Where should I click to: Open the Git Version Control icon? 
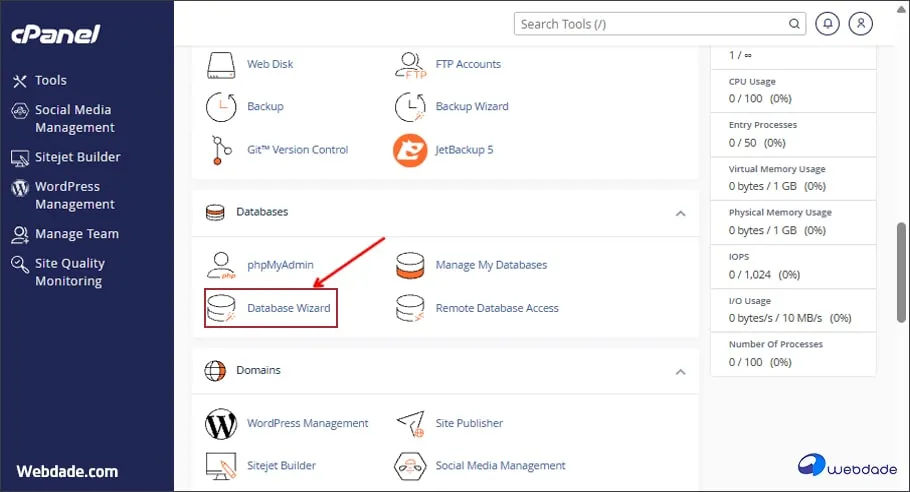[x=221, y=150]
